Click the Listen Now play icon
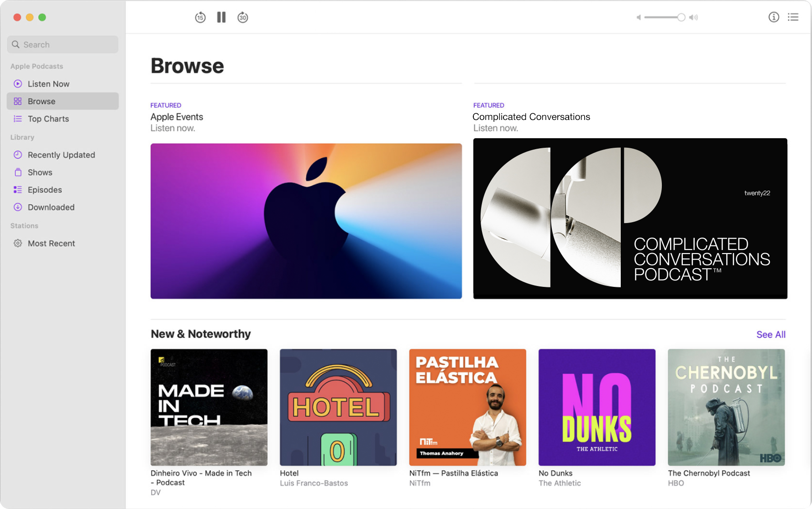This screenshot has width=812, height=509. tap(18, 83)
